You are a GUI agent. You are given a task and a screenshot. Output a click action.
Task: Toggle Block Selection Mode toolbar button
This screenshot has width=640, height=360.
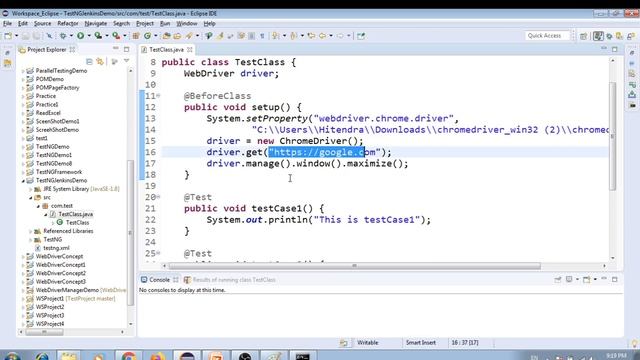point(251,36)
